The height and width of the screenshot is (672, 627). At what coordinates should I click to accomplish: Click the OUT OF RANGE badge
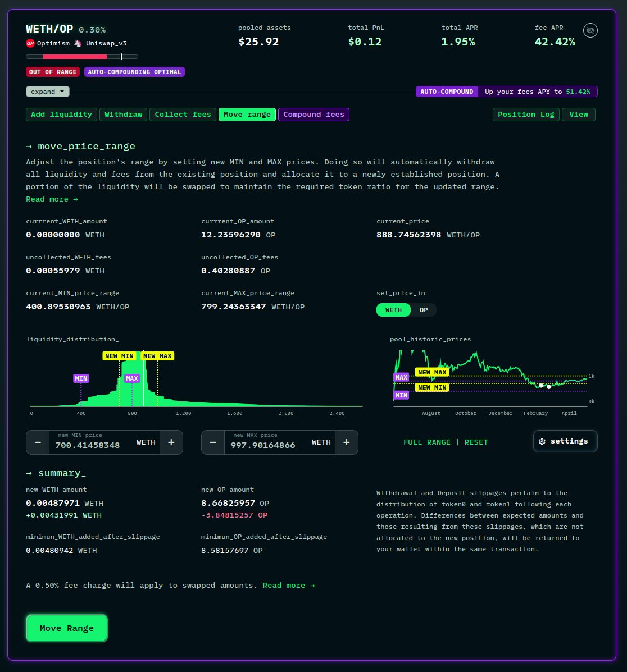(x=53, y=72)
